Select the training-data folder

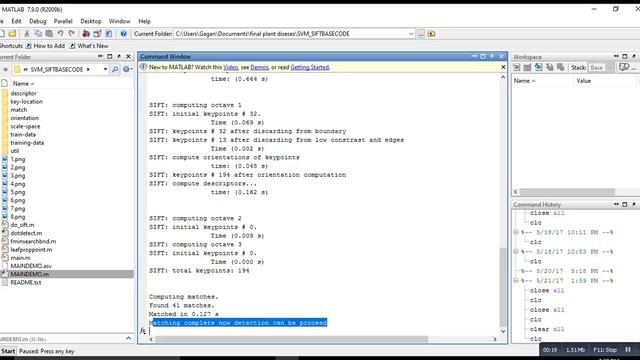tap(27, 143)
